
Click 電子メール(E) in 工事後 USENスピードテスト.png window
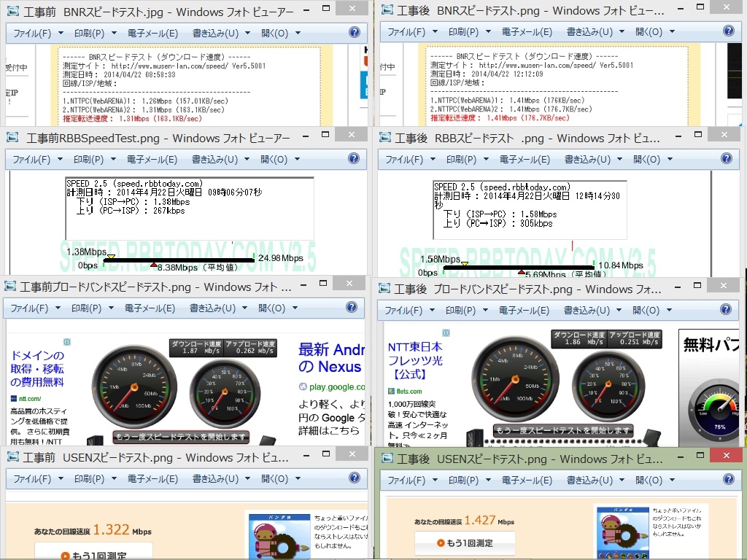(x=527, y=481)
